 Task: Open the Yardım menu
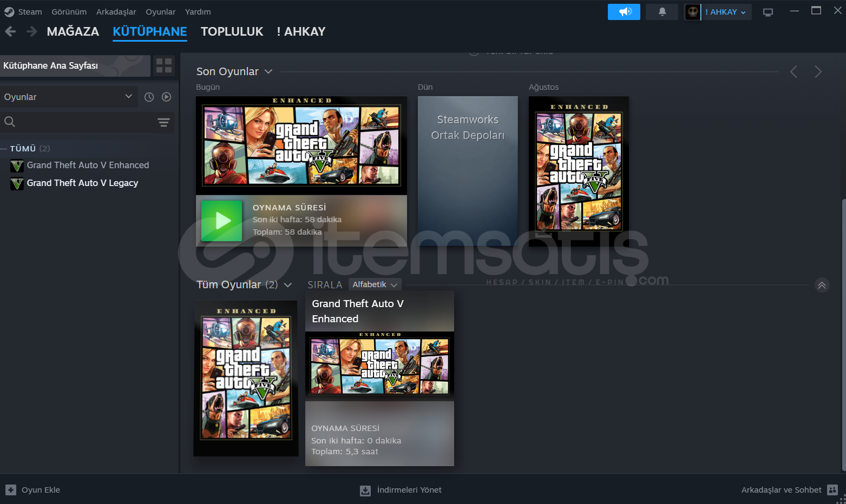(198, 12)
